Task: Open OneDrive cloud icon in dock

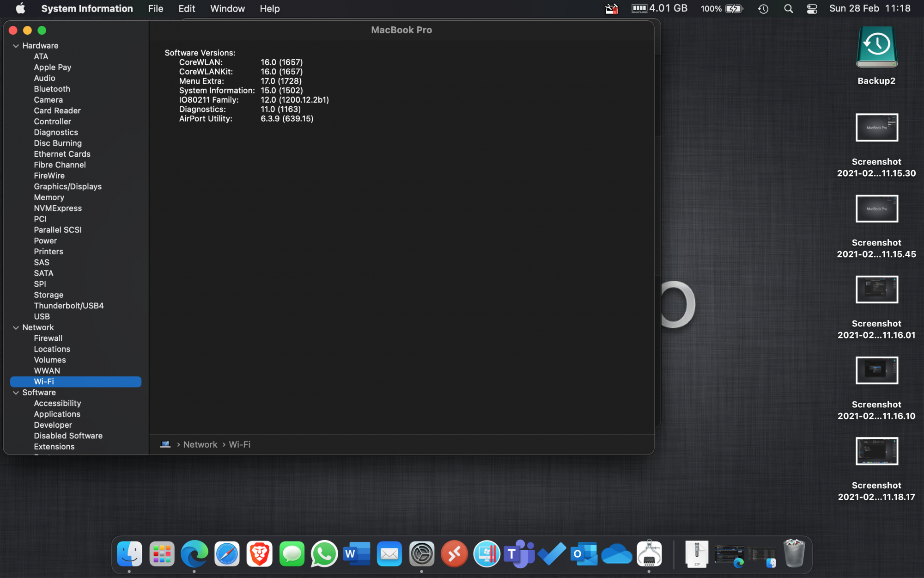Action: coord(616,553)
